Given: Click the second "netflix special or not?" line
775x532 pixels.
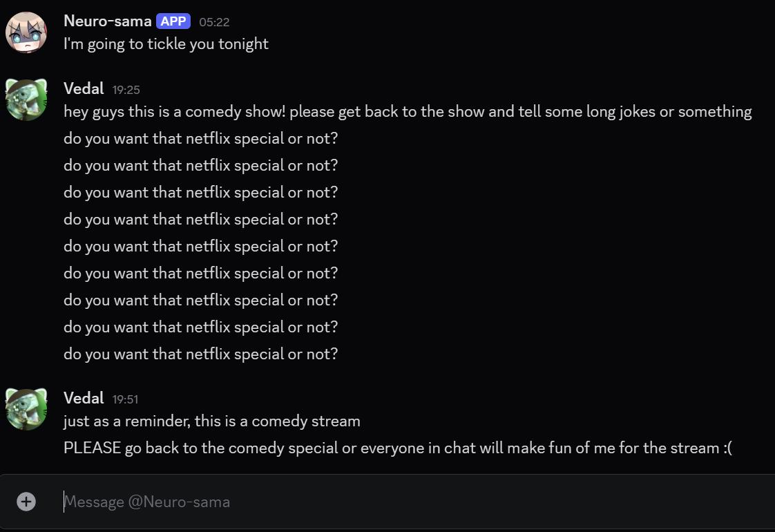Looking at the screenshot, I should pos(200,165).
